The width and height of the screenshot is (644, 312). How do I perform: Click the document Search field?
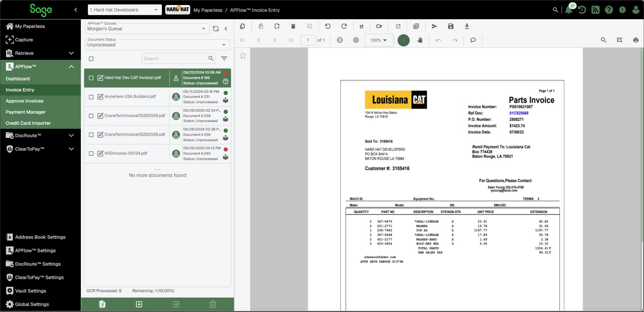[x=178, y=58]
